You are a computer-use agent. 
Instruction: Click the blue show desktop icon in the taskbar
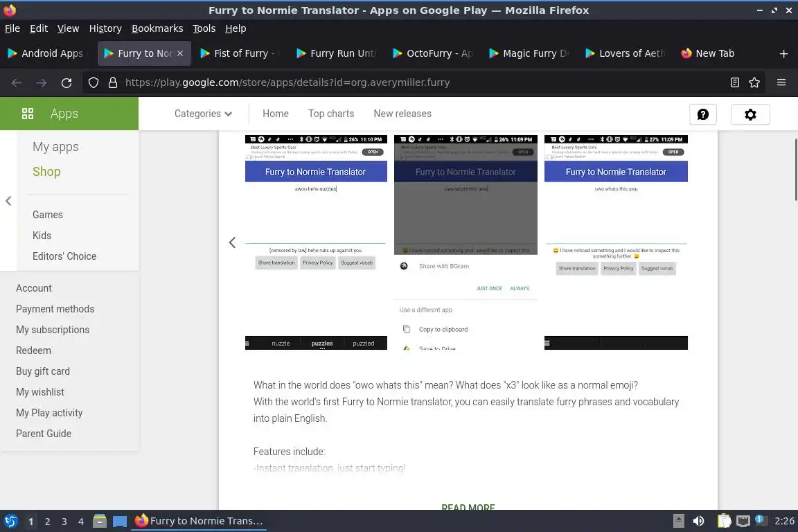click(120, 522)
